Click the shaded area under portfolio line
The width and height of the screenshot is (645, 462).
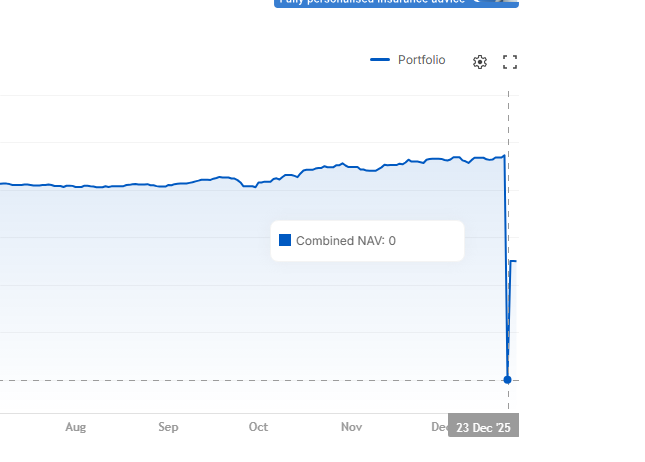(150, 300)
